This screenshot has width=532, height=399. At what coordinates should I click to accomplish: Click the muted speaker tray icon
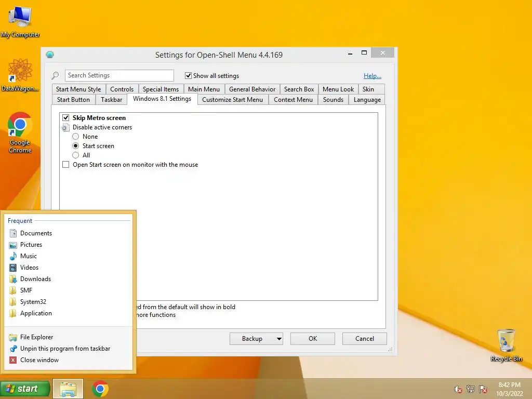458,389
